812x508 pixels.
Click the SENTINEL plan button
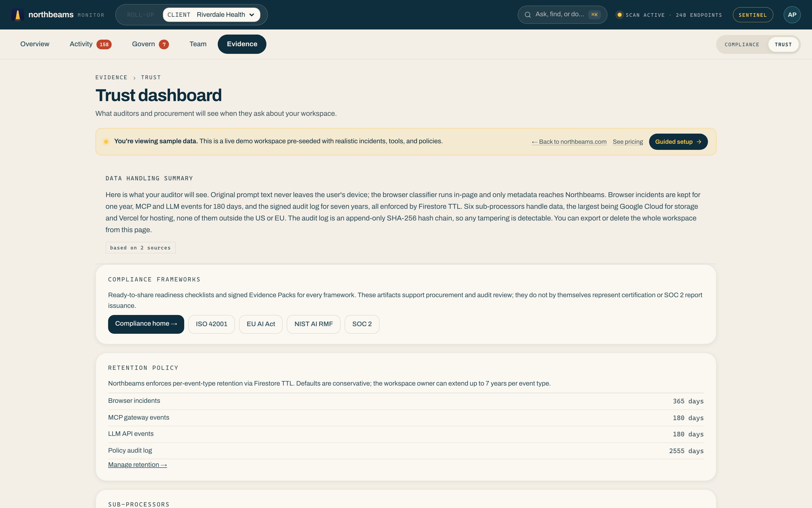(x=753, y=15)
